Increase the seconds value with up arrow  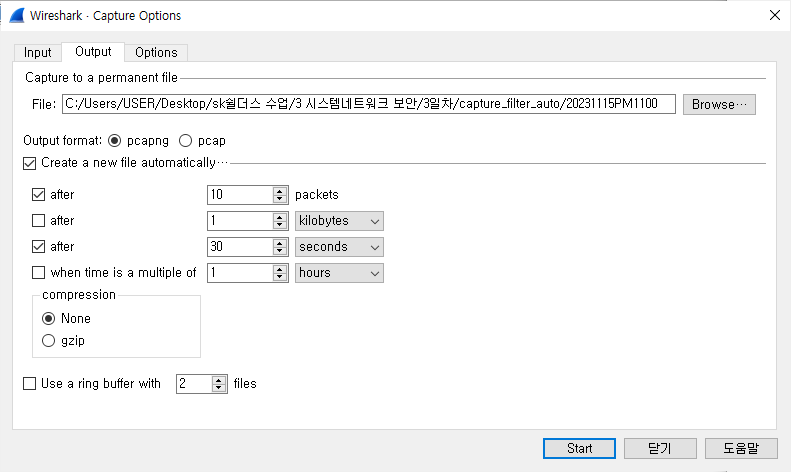280,243
